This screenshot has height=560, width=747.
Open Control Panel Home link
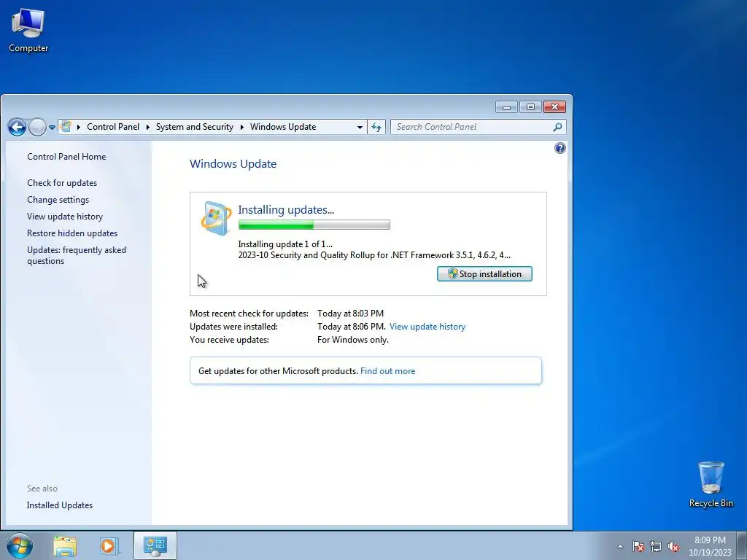click(66, 157)
